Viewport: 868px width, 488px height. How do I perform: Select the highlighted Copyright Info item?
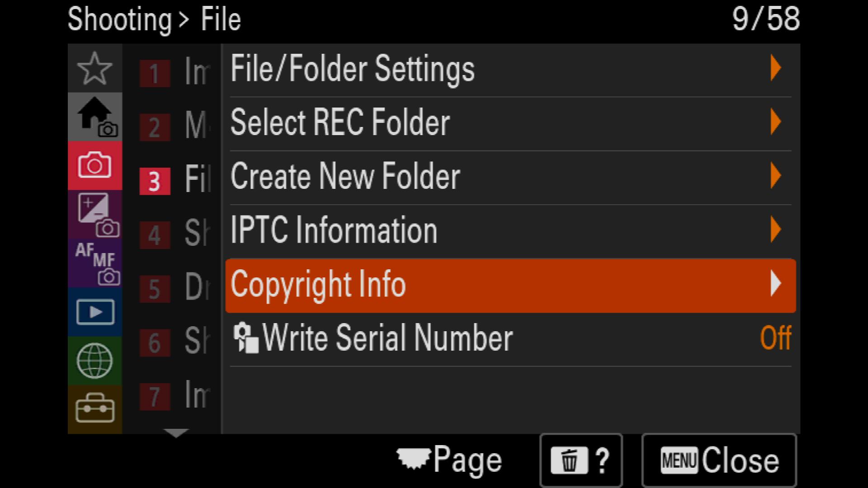click(x=510, y=285)
